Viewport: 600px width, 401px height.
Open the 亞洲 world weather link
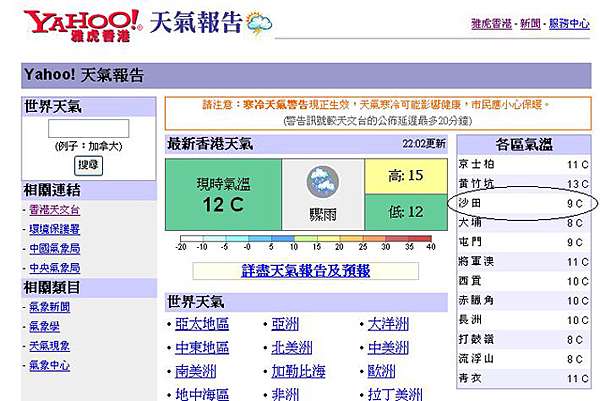285,324
